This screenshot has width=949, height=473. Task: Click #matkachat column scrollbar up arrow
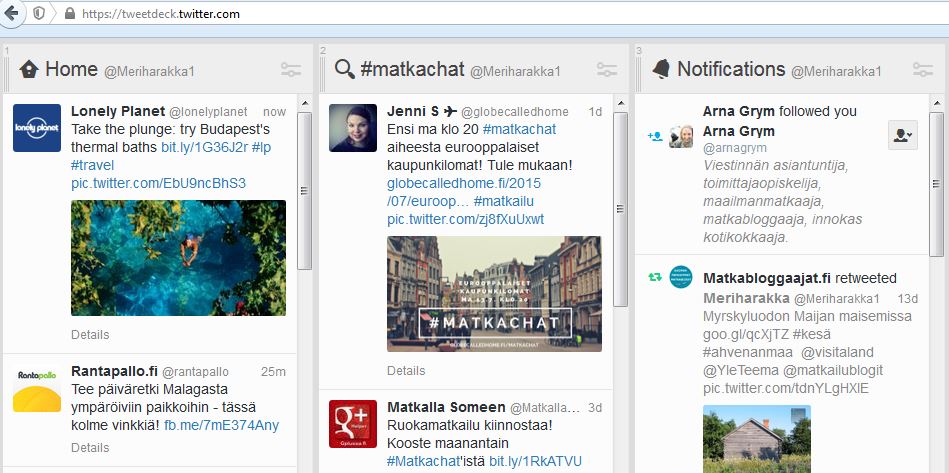click(x=620, y=103)
